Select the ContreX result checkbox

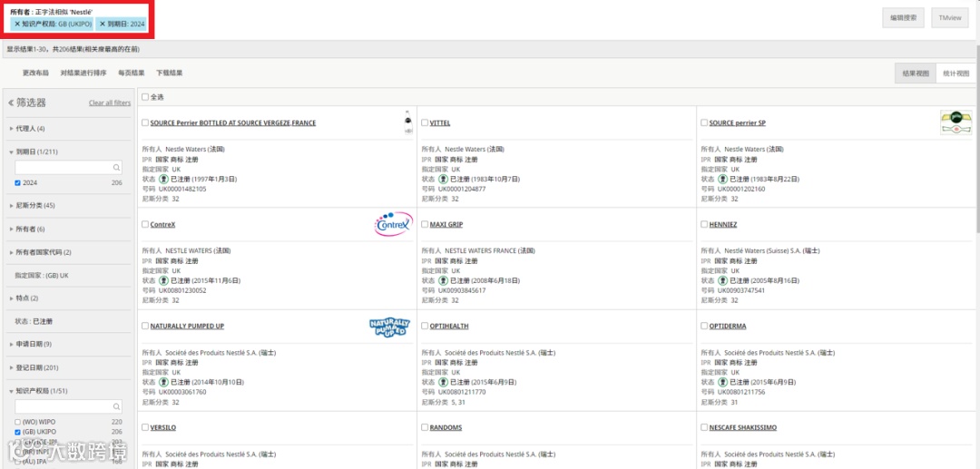[145, 224]
